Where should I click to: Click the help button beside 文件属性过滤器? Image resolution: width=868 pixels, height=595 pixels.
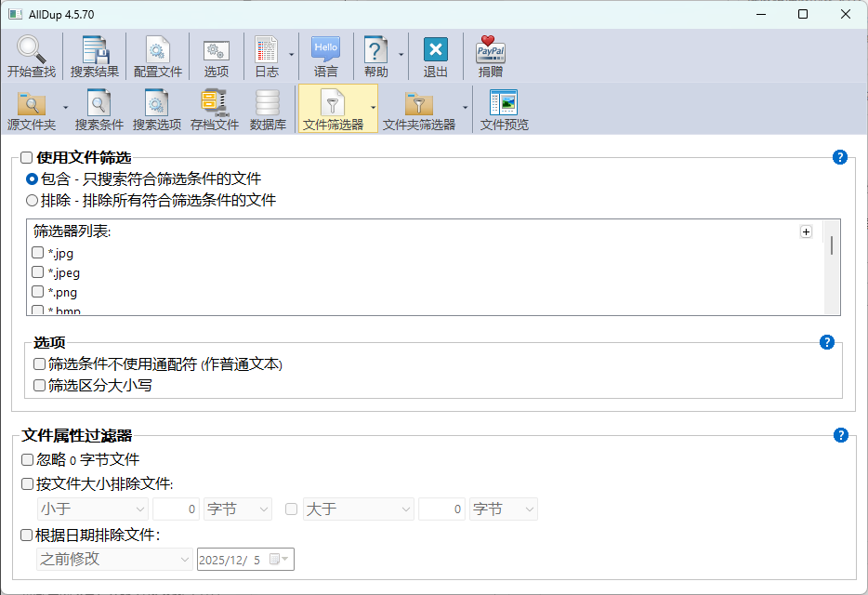coord(841,435)
